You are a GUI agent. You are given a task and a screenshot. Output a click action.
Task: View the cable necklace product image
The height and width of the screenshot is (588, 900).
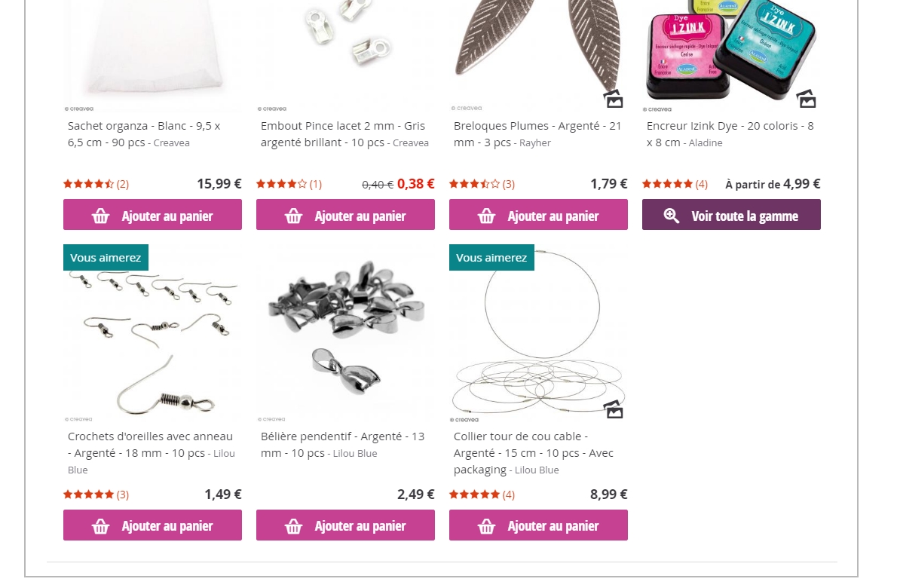pos(538,333)
